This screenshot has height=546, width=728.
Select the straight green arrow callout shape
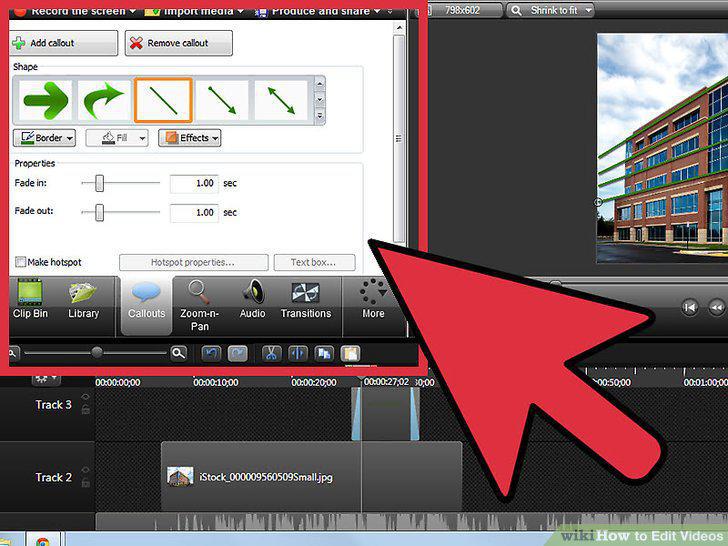coord(46,100)
